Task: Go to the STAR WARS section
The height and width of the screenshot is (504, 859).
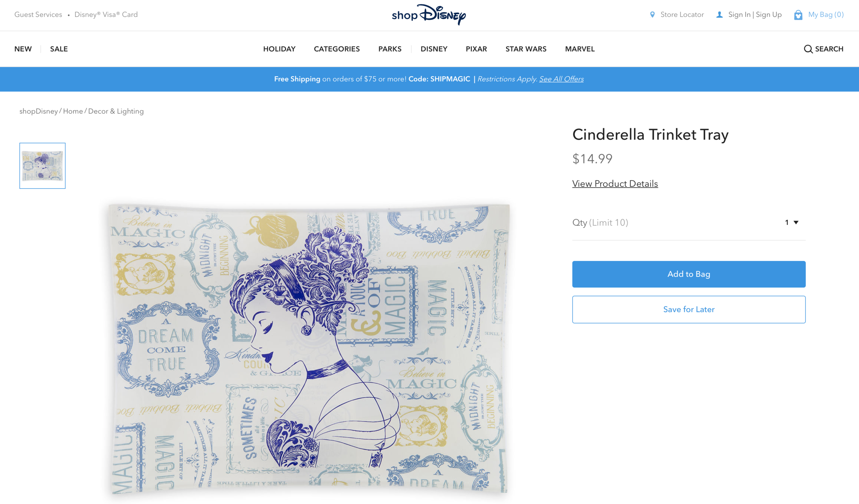Action: click(526, 49)
